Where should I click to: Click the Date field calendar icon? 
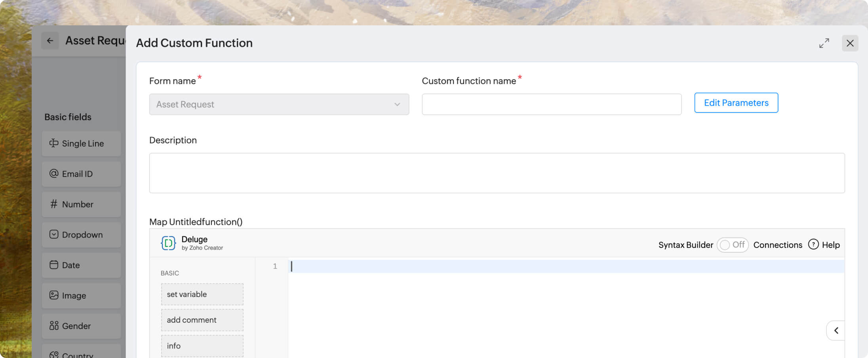(x=54, y=265)
